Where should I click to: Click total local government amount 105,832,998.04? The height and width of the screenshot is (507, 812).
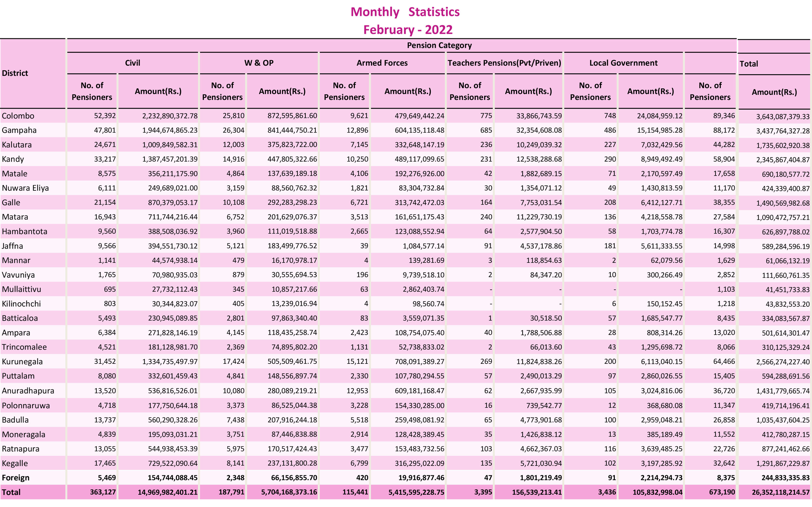coord(658,492)
